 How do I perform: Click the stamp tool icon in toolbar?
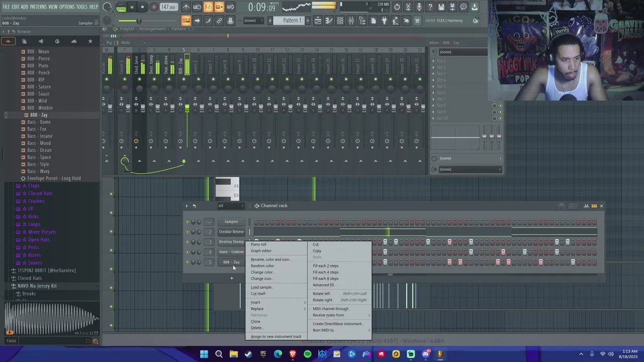[x=230, y=21]
